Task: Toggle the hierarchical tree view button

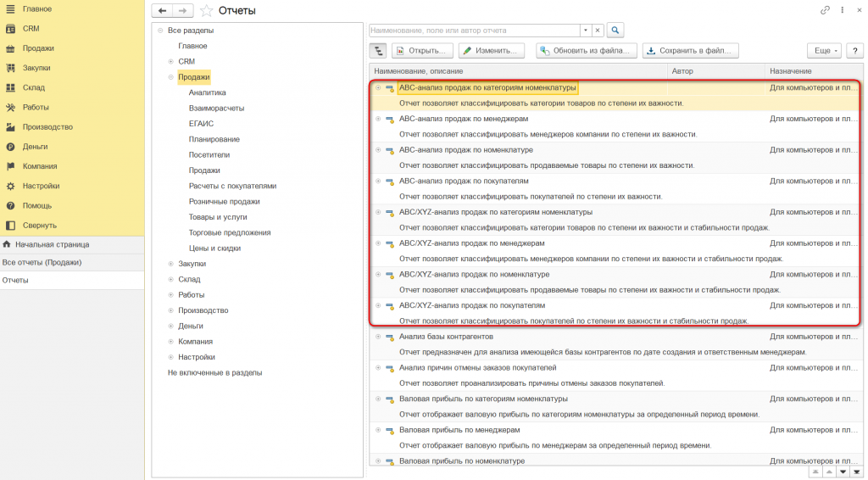Action: 378,50
